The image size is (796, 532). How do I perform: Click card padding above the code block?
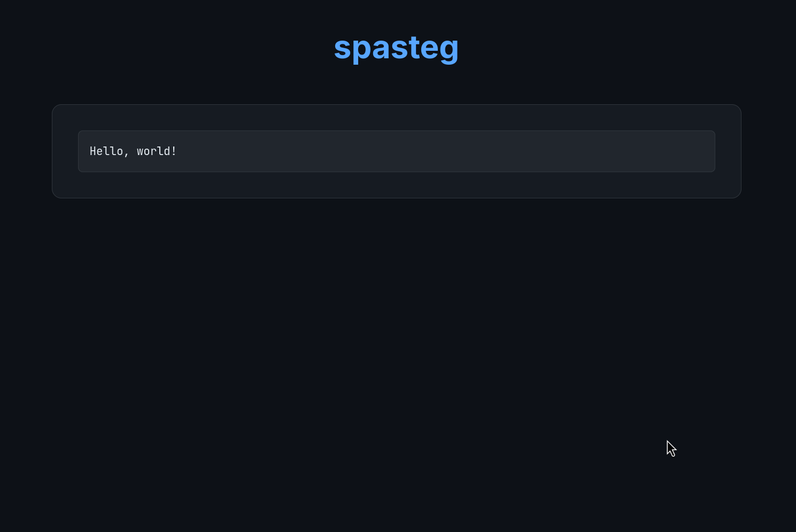click(x=396, y=118)
